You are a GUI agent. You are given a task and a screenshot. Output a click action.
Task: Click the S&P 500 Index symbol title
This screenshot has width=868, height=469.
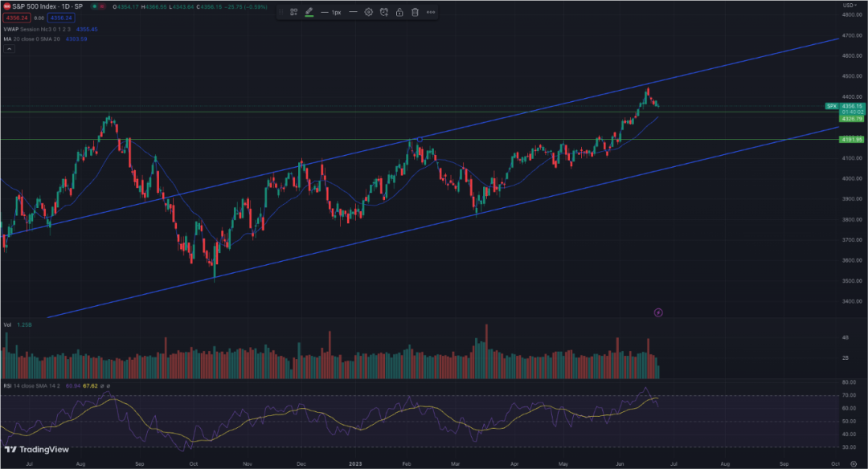(x=47, y=6)
